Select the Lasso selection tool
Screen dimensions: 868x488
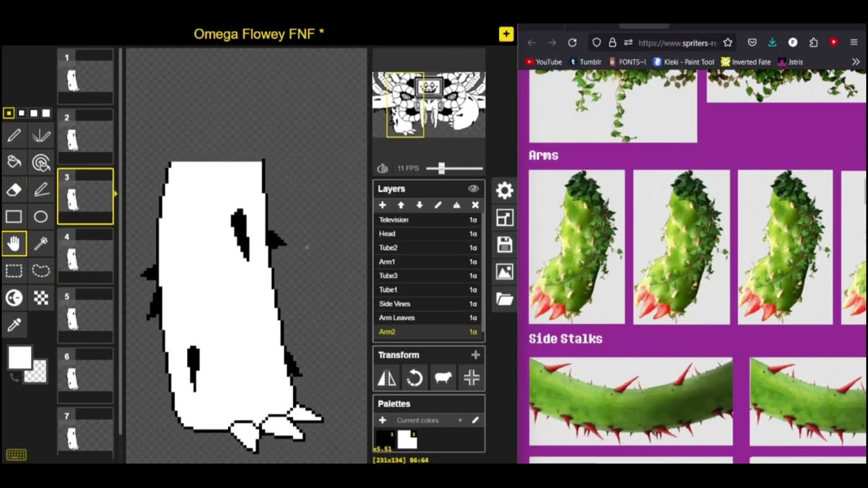point(41,270)
